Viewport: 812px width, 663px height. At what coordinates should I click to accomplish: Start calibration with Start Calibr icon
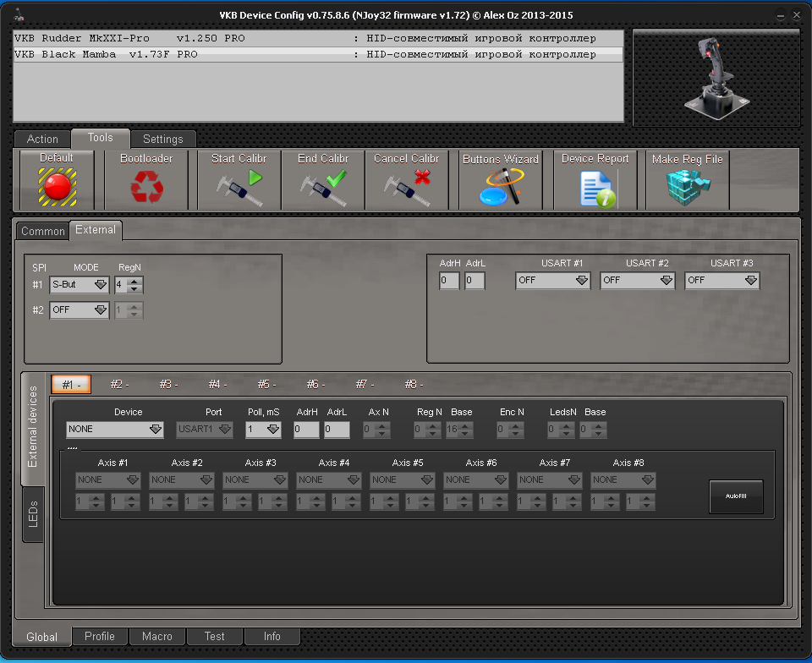(239, 188)
